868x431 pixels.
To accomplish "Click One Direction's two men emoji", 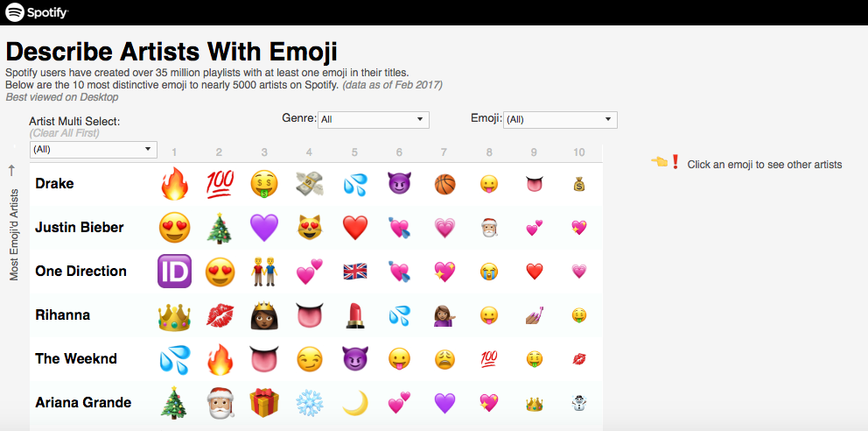I will pyautogui.click(x=264, y=272).
